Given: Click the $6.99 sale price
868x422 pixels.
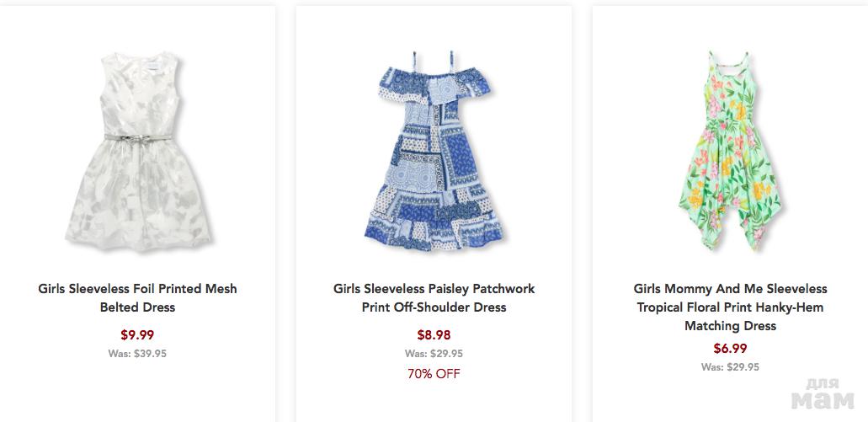Looking at the screenshot, I should 730,348.
